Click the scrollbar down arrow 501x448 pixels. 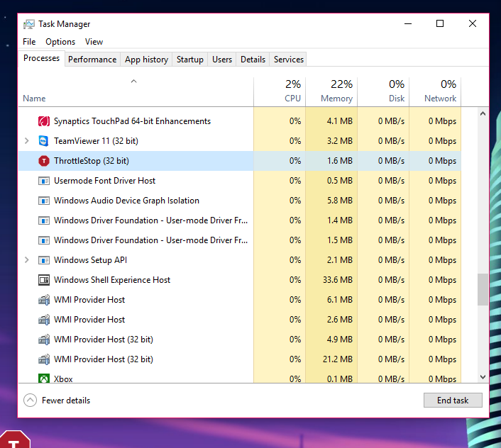483,377
